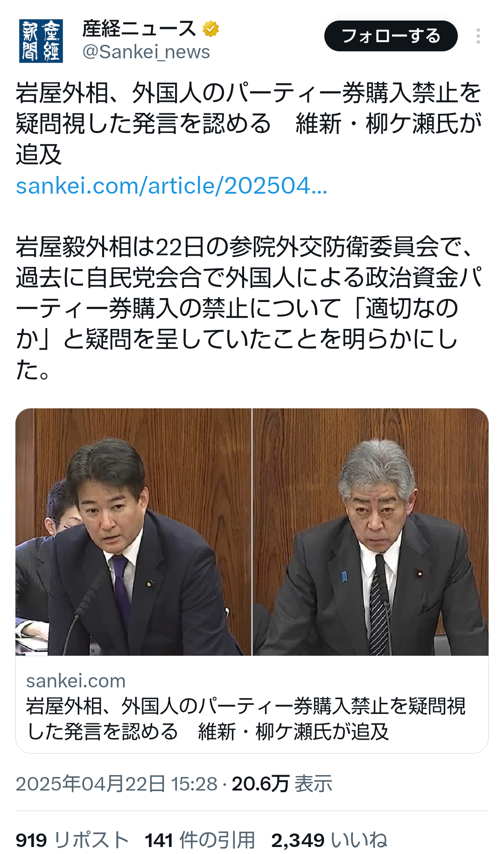Open the right photo of the gray-haired minister

[x=371, y=532]
